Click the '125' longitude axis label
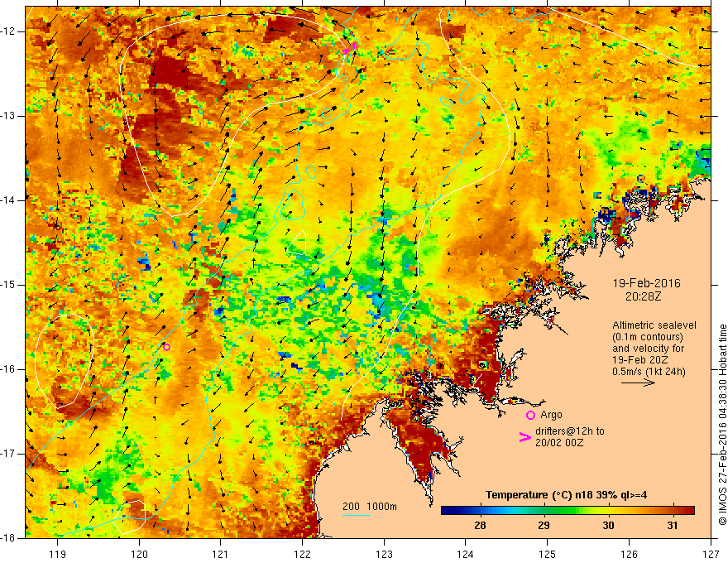728x563 pixels. click(548, 554)
